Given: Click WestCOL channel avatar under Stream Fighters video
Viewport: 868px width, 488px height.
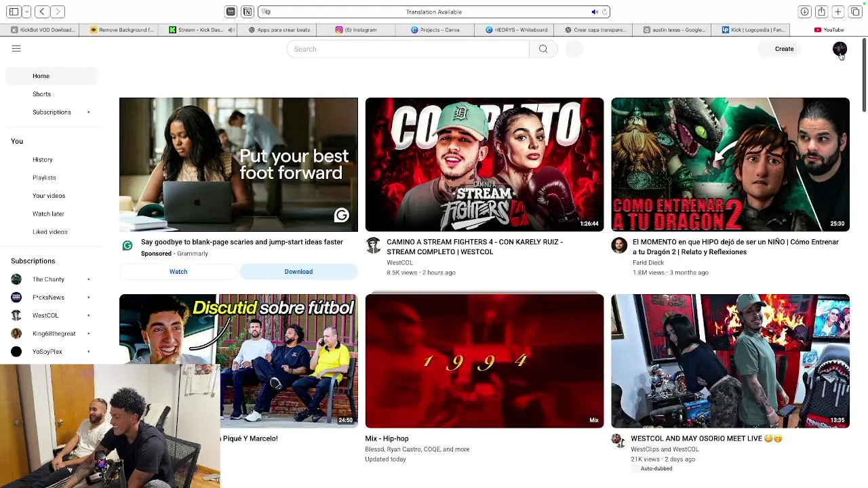Looking at the screenshot, I should [x=373, y=245].
